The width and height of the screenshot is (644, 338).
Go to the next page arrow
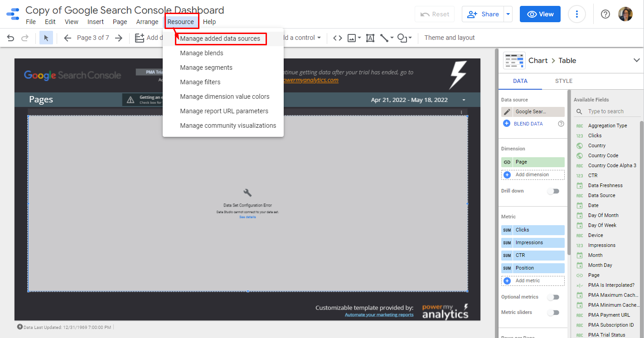click(x=119, y=38)
